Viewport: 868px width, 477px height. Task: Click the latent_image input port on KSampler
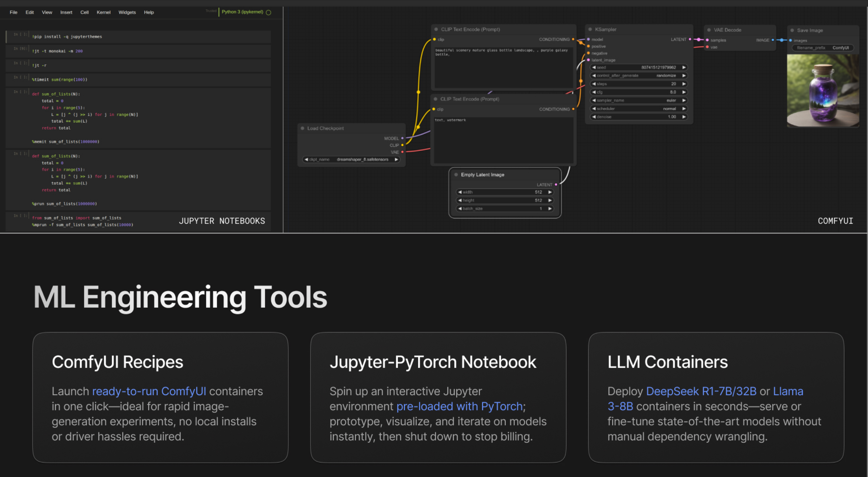pos(588,60)
